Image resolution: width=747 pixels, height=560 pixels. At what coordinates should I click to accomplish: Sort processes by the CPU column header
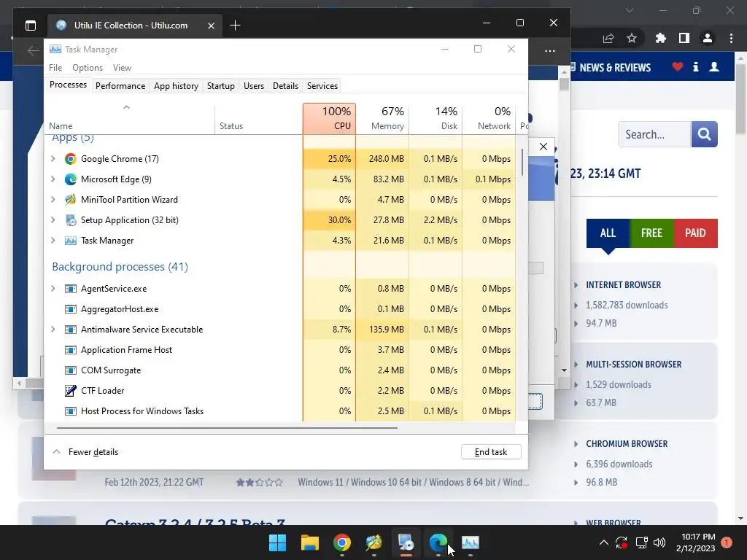pos(329,119)
